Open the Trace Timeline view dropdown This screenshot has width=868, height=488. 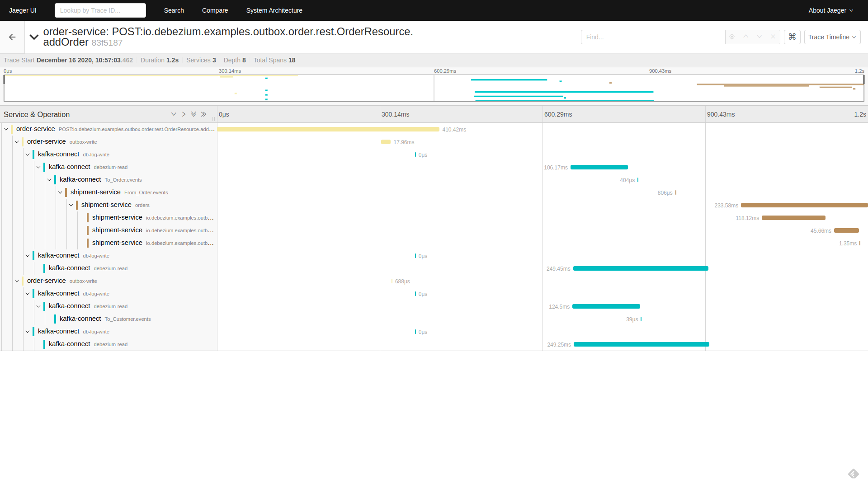832,37
